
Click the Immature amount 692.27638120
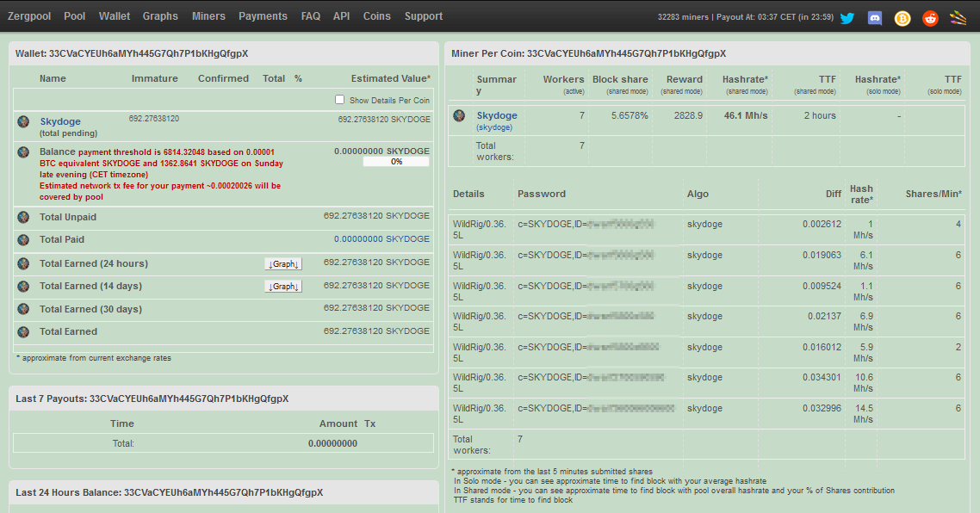pos(154,118)
